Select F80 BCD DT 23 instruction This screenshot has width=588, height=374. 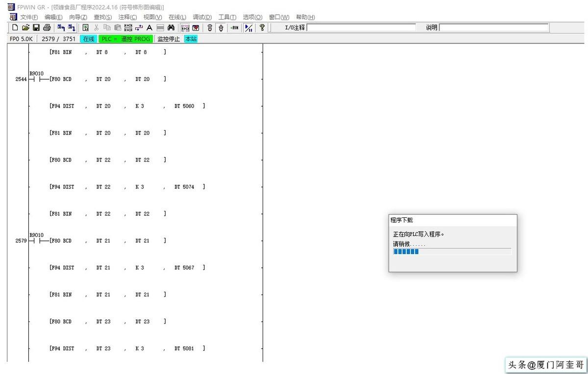(x=108, y=322)
